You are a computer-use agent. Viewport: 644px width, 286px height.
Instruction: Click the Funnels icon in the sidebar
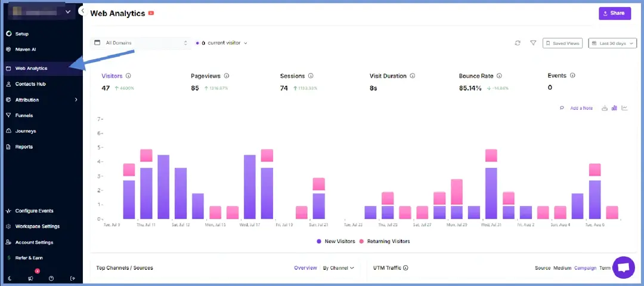tap(8, 116)
